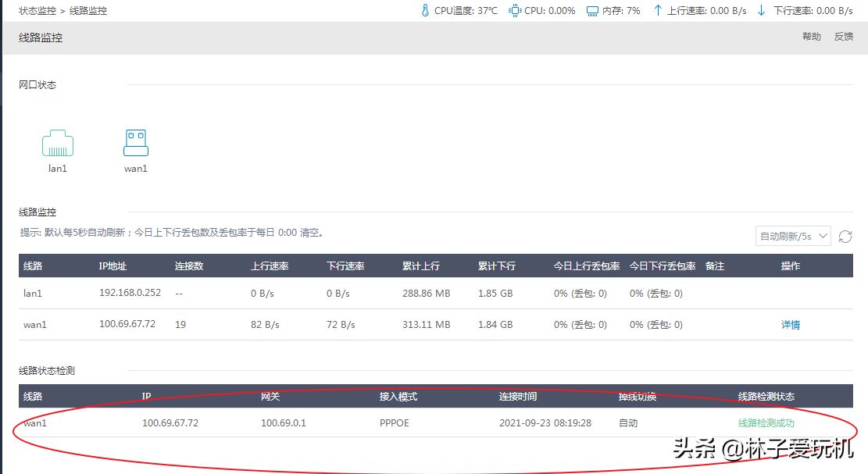Viewport: 868px width, 474px height.
Task: Click the 连接数 column header
Action: (x=189, y=266)
